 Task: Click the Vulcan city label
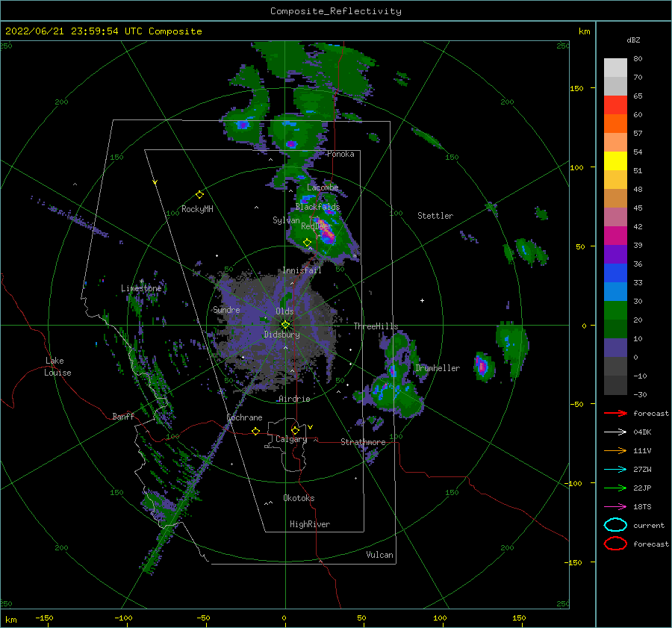(x=380, y=555)
